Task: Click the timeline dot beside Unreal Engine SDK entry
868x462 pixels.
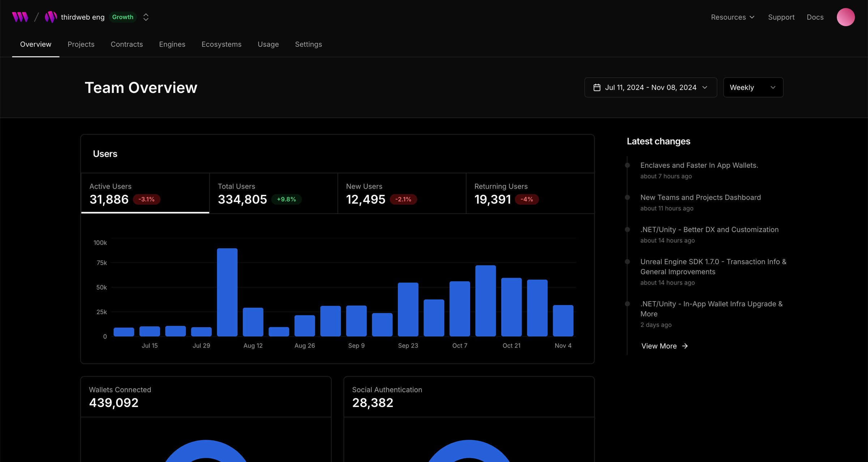Action: click(x=627, y=261)
